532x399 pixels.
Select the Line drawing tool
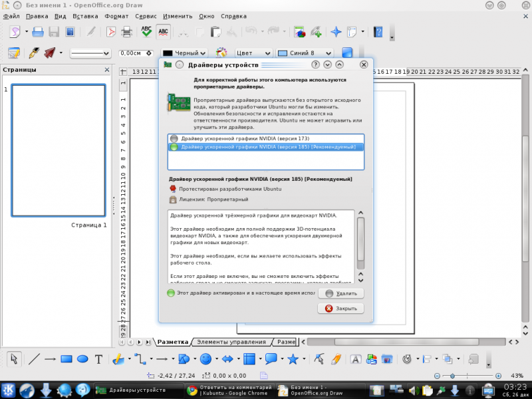pyautogui.click(x=34, y=359)
